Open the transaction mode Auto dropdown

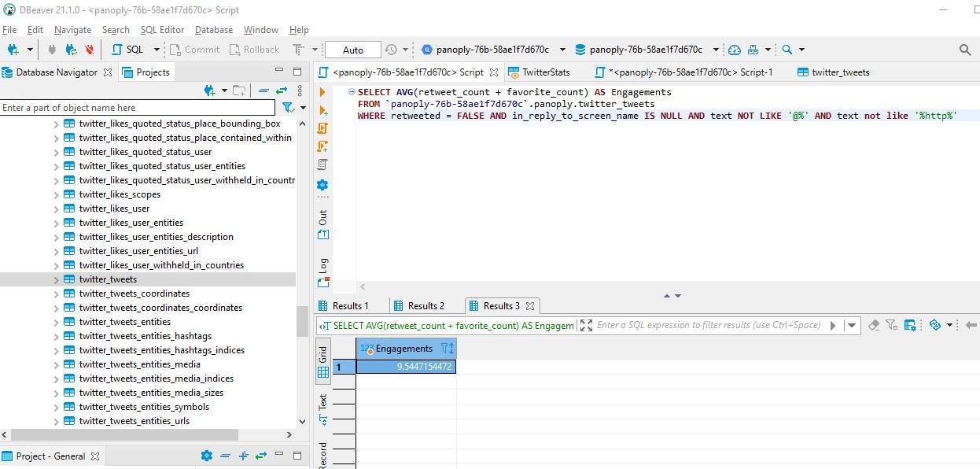[353, 50]
